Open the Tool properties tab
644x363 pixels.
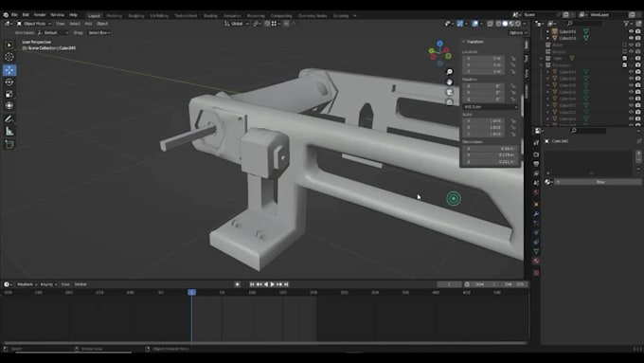pos(536,143)
